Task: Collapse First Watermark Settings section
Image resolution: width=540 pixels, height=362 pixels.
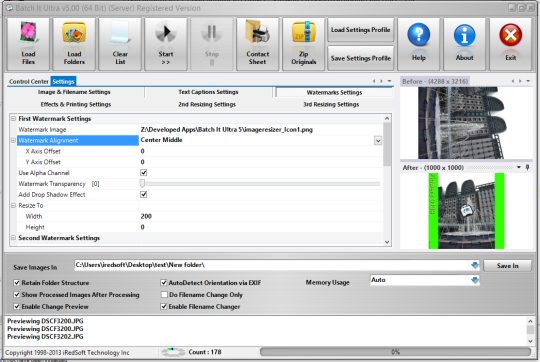Action: click(x=13, y=118)
